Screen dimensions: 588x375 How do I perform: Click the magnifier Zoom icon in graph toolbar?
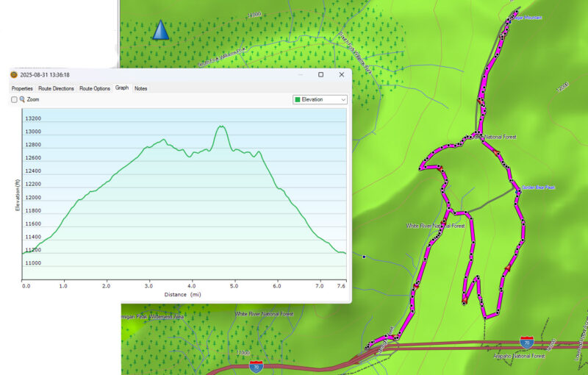23,99
